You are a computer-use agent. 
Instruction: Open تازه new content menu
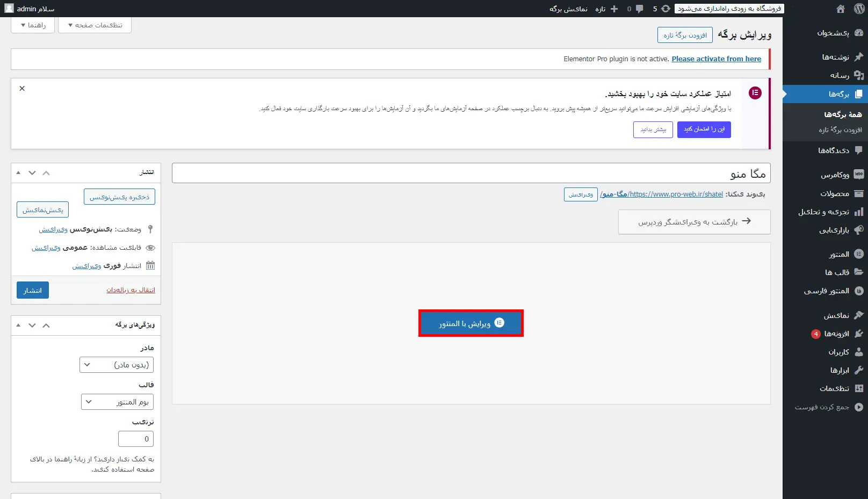tap(601, 9)
